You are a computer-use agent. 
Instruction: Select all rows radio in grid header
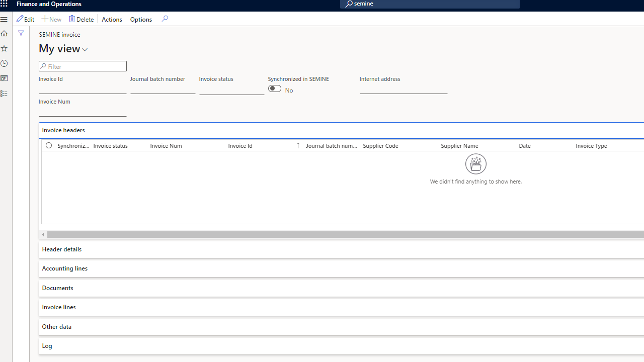[49, 145]
